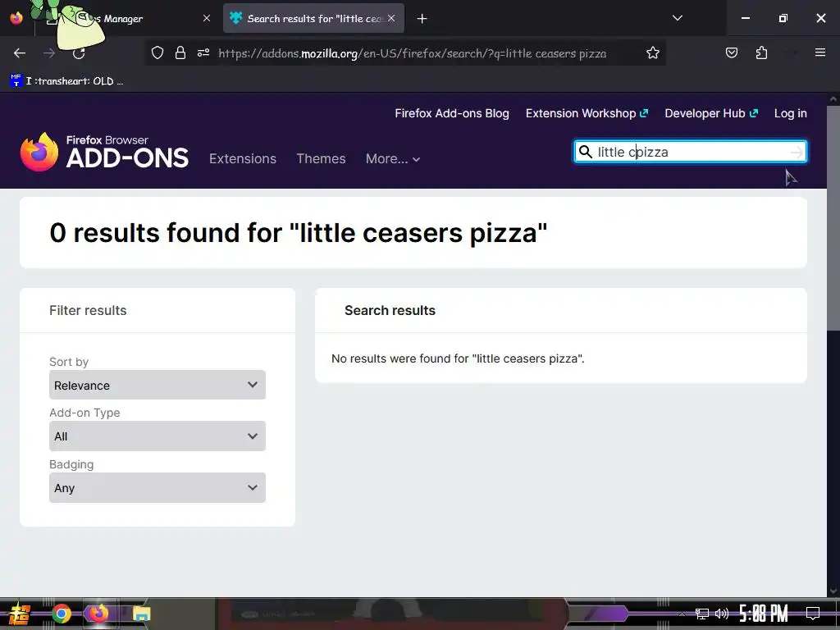Reload the current page
The width and height of the screenshot is (840, 630).
[79, 52]
